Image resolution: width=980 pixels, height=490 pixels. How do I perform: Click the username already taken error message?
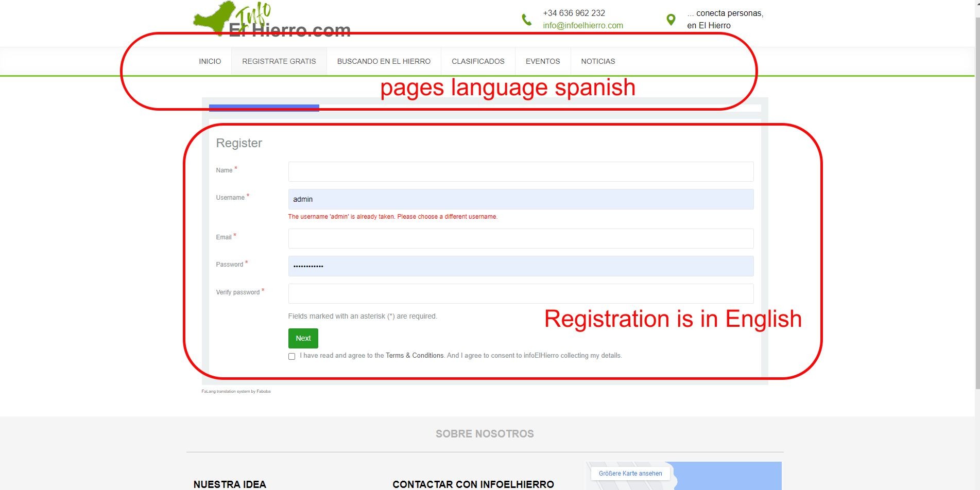tap(393, 217)
